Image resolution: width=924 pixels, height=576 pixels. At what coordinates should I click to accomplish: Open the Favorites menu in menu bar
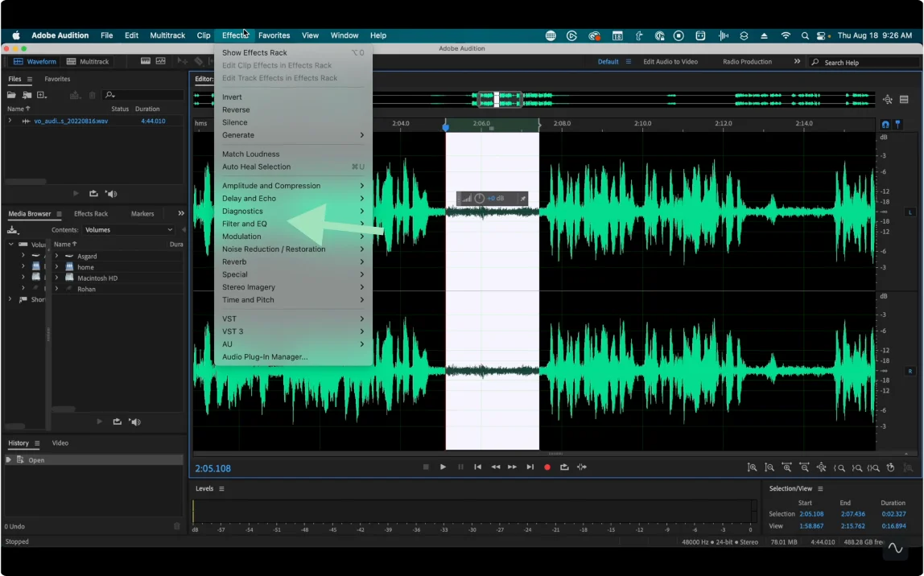click(274, 35)
